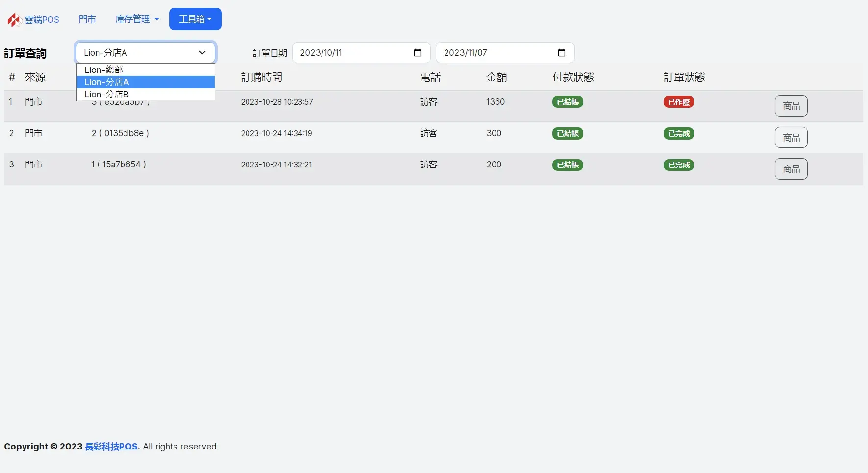
Task: Open the 工具箱 menu
Action: (195, 19)
